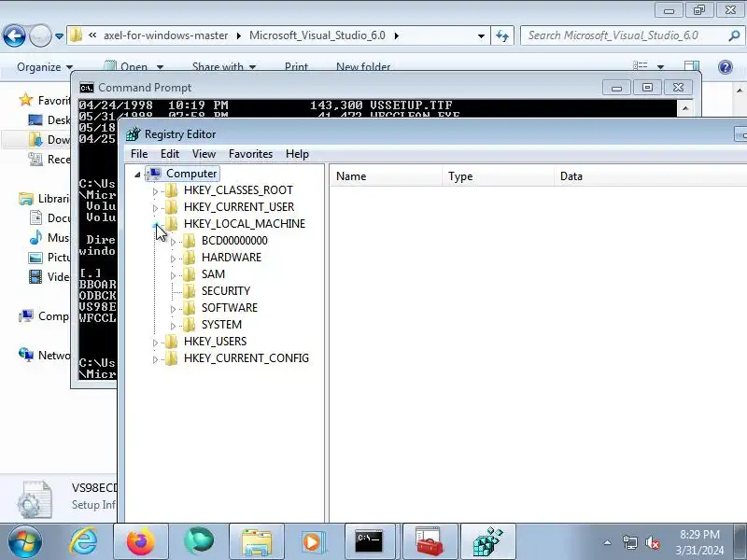747x560 pixels.
Task: Switch to Registry Editor taskbar button
Action: coord(487,542)
